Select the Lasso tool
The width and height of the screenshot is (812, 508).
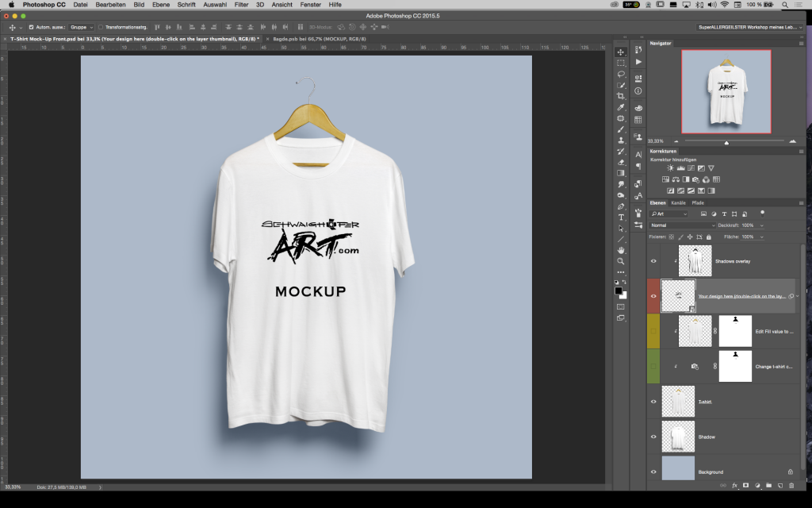(621, 74)
